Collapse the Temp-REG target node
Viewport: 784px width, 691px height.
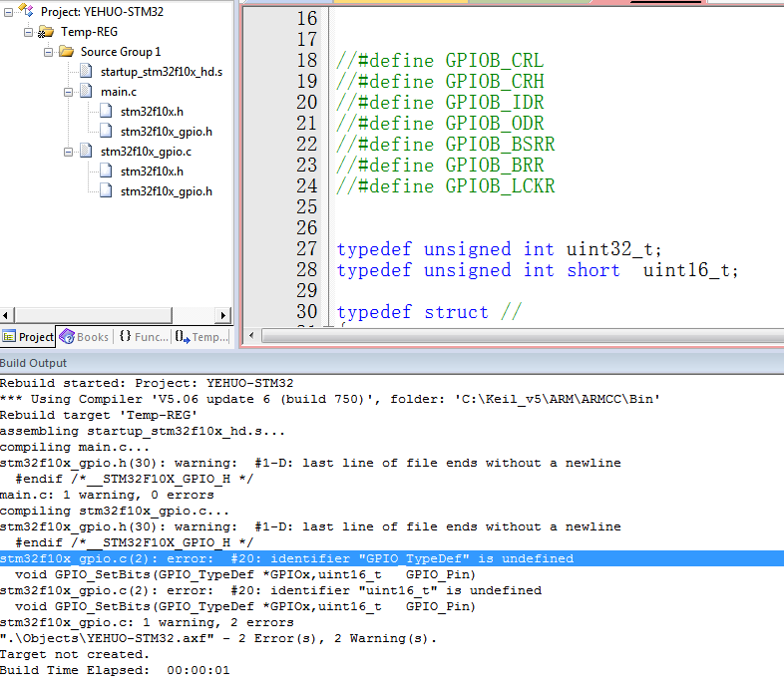click(x=29, y=32)
